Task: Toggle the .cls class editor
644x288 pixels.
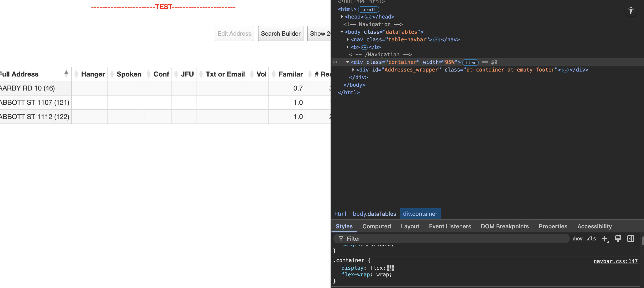Action: tap(591, 239)
